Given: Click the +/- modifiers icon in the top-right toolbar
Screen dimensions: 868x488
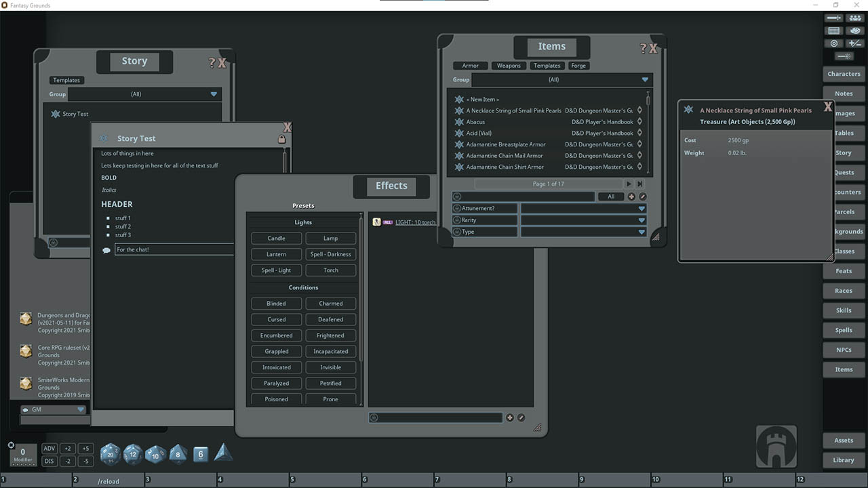Looking at the screenshot, I should (854, 43).
